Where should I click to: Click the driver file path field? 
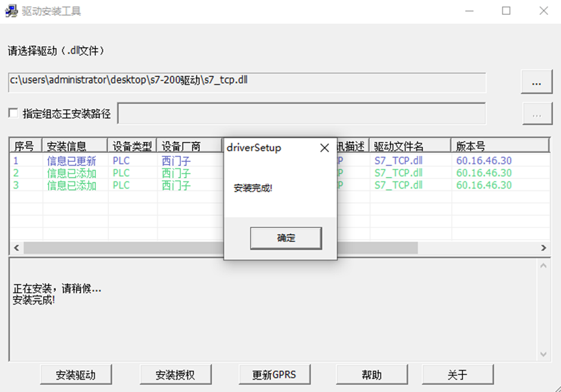point(247,82)
